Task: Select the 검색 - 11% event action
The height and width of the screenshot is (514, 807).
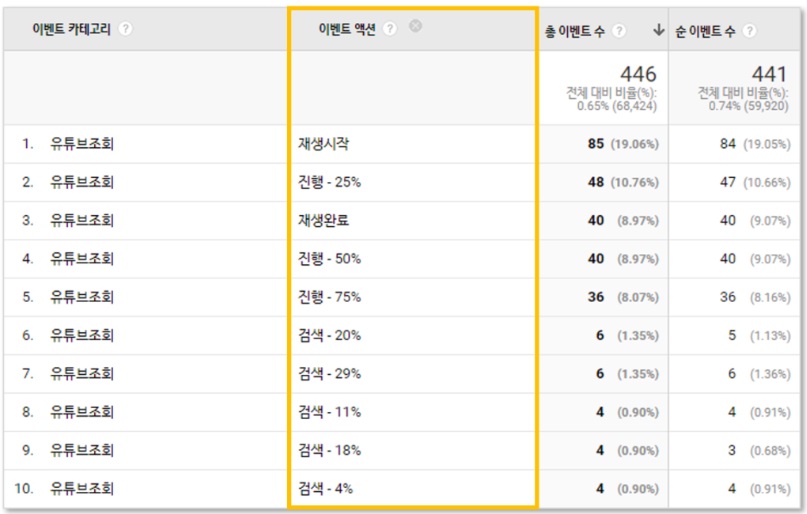Action: pyautogui.click(x=329, y=412)
